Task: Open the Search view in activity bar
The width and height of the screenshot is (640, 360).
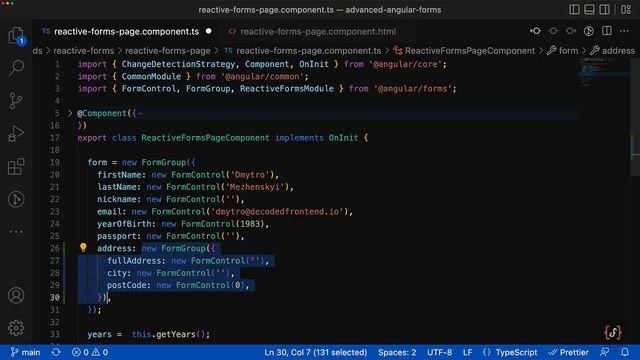Action: pyautogui.click(x=16, y=68)
